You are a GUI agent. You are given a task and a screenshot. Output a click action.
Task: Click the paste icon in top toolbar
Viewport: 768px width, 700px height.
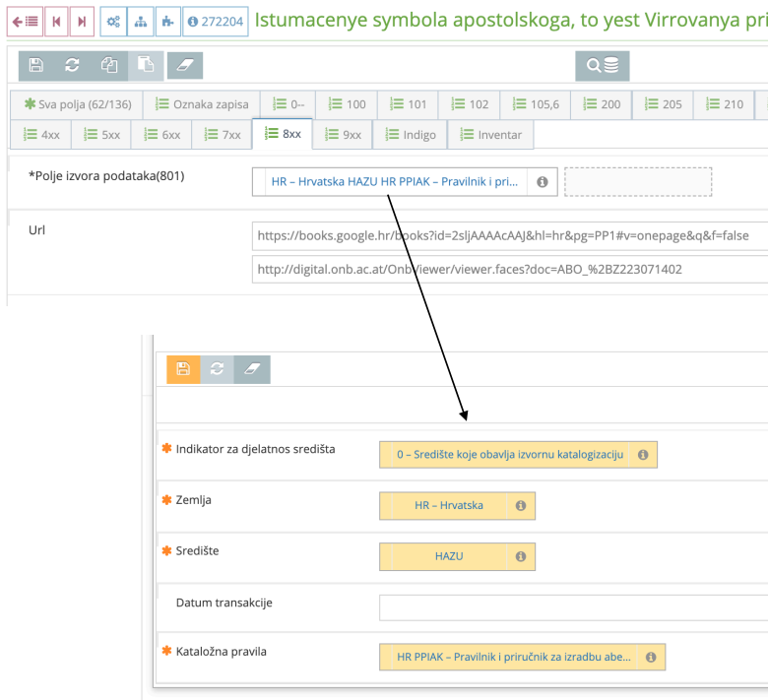pos(146,65)
